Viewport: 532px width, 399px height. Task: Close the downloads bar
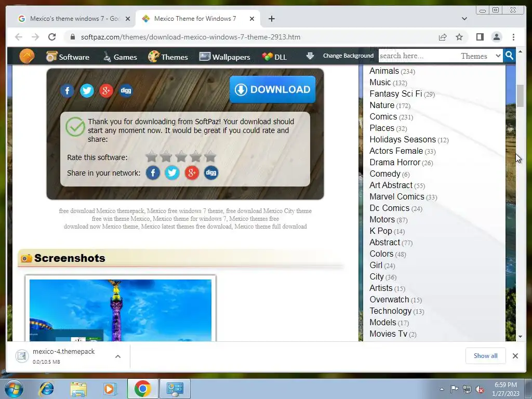click(515, 355)
